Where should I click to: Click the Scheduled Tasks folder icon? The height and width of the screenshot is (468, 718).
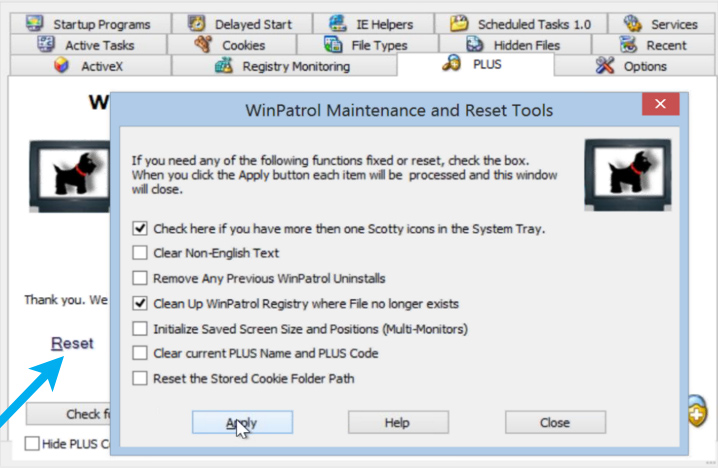[x=459, y=23]
